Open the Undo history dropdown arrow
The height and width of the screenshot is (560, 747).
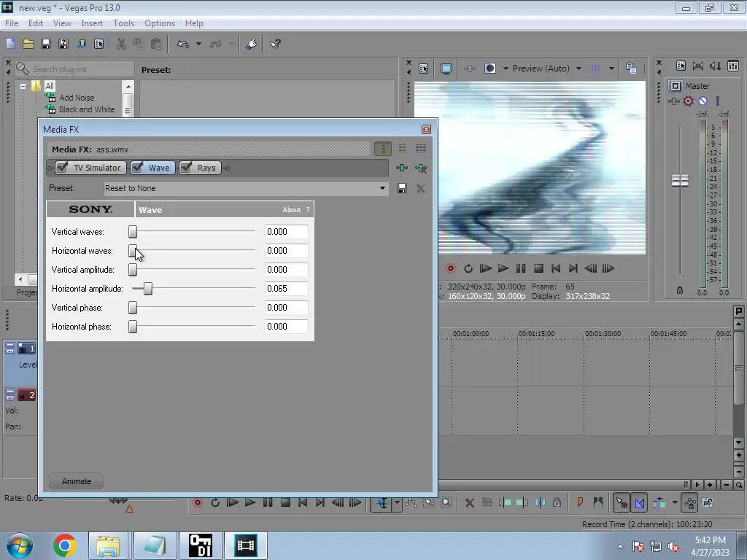click(198, 44)
